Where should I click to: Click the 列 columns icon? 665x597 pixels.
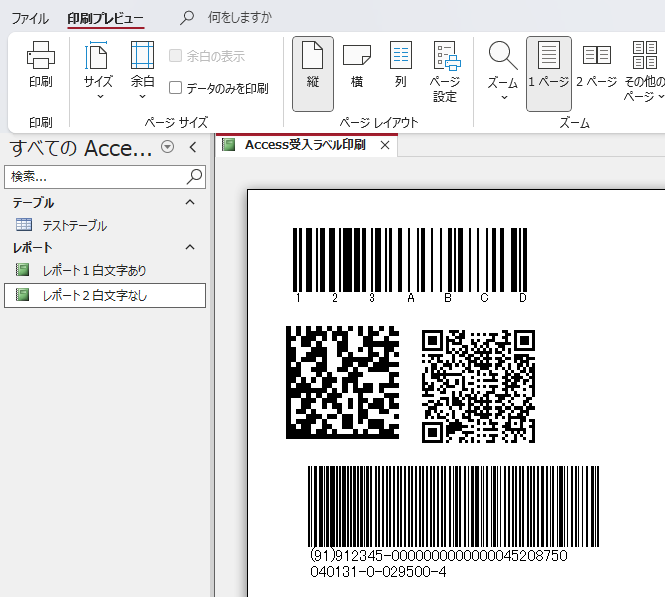pos(400,66)
